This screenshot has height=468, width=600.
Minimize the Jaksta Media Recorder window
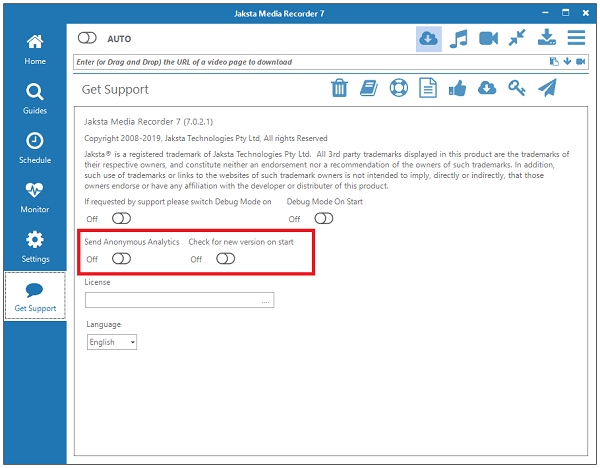pyautogui.click(x=545, y=13)
